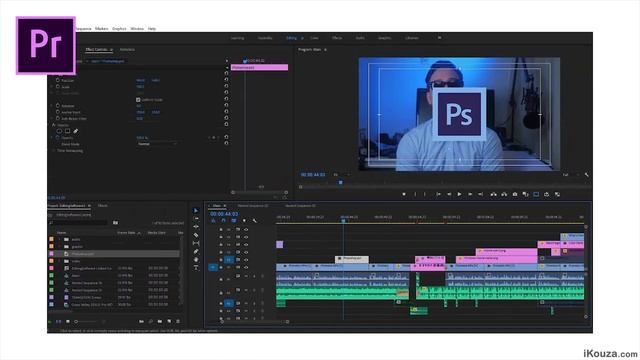Viewport: 640px width, 360px height.
Task: Expand the graphic bin
Action: pyautogui.click(x=60, y=247)
